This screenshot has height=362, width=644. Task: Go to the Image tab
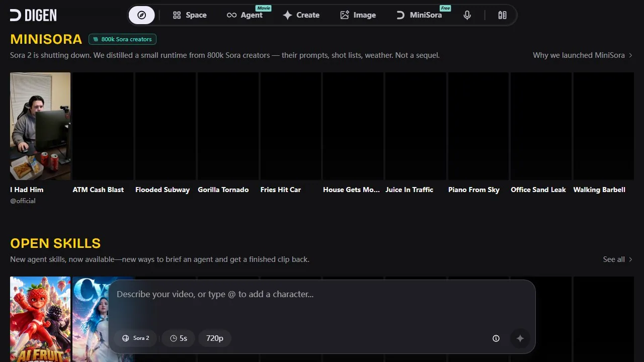358,15
